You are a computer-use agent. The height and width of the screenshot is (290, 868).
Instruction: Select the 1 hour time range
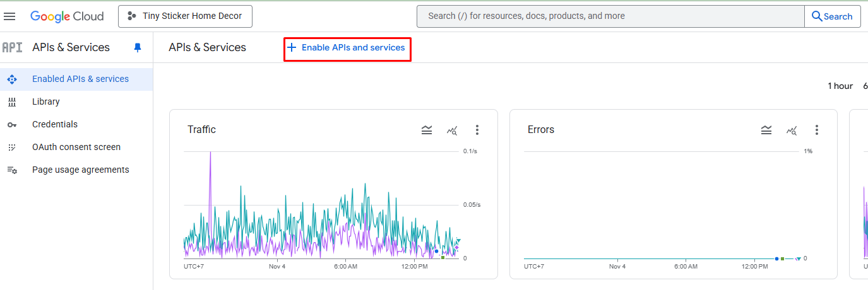tap(840, 86)
